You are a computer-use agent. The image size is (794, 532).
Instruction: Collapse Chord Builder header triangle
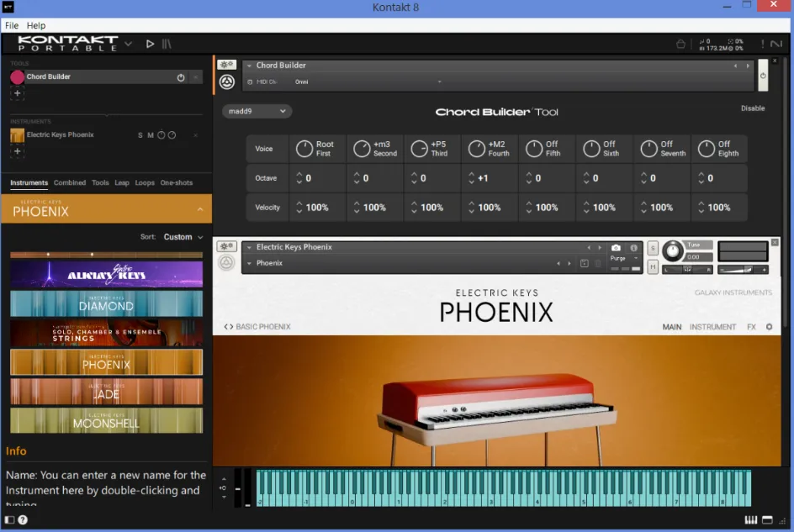[x=249, y=66]
